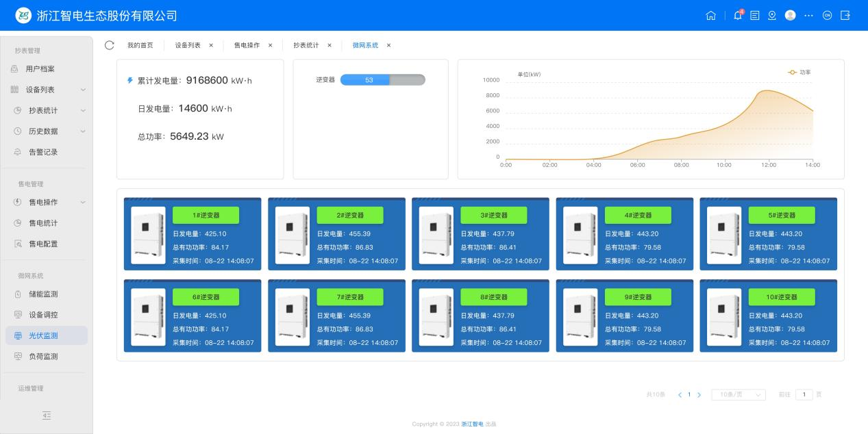Click the page jump input field

(804, 395)
